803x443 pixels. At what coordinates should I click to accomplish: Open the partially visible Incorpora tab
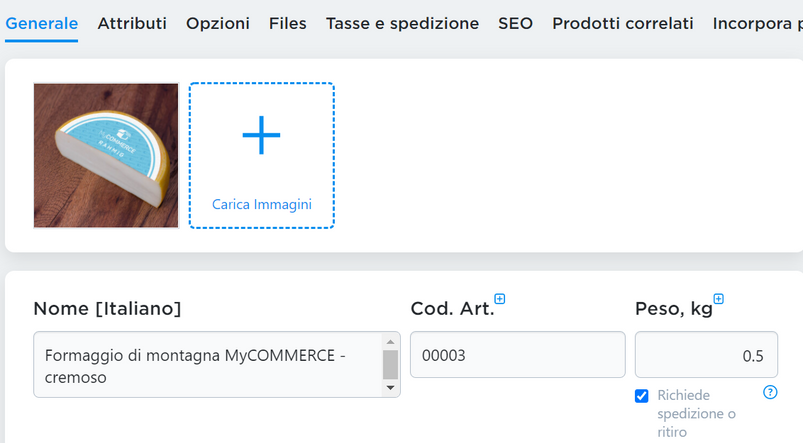pos(757,24)
